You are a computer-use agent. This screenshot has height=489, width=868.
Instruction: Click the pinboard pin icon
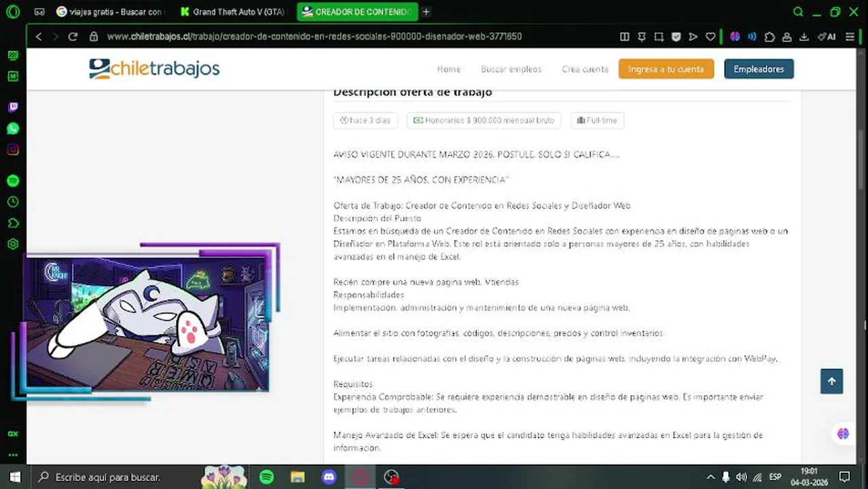click(642, 37)
